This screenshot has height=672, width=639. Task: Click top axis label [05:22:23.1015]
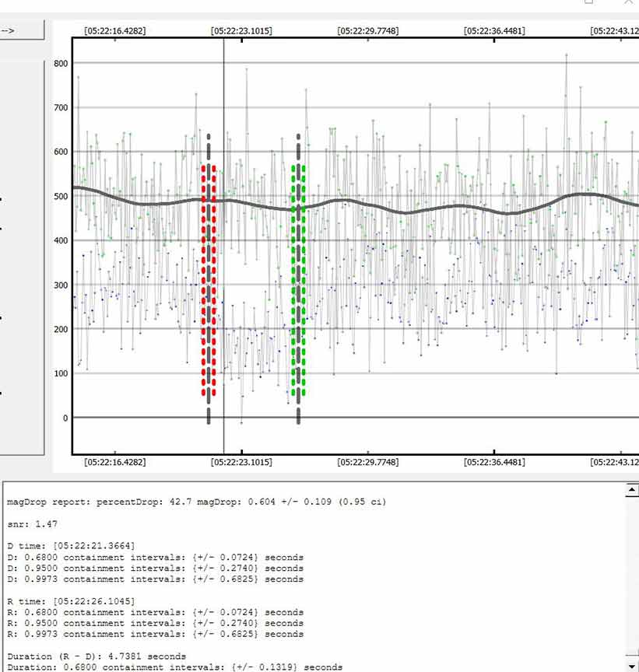[241, 31]
